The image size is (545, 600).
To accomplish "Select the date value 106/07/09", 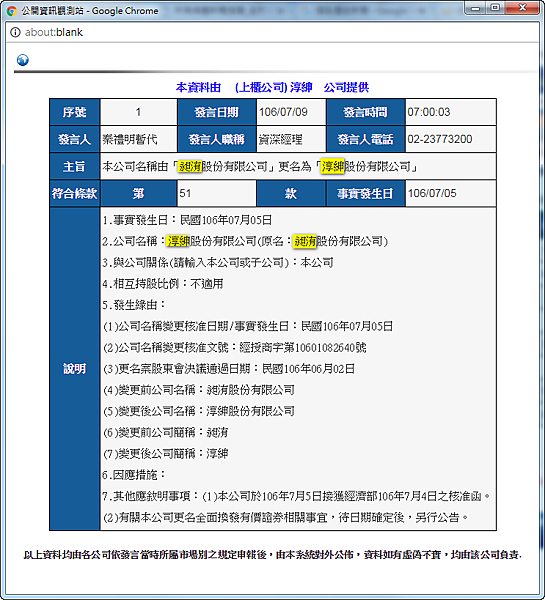I will [283, 112].
